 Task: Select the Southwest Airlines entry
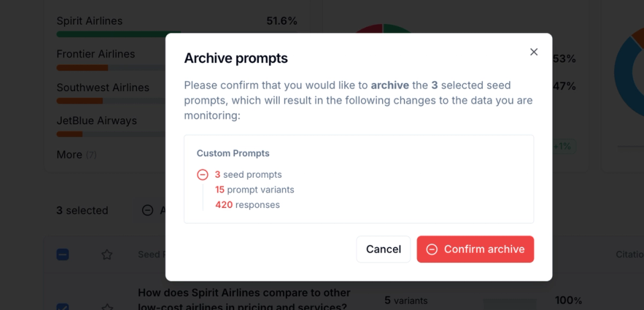coord(103,87)
